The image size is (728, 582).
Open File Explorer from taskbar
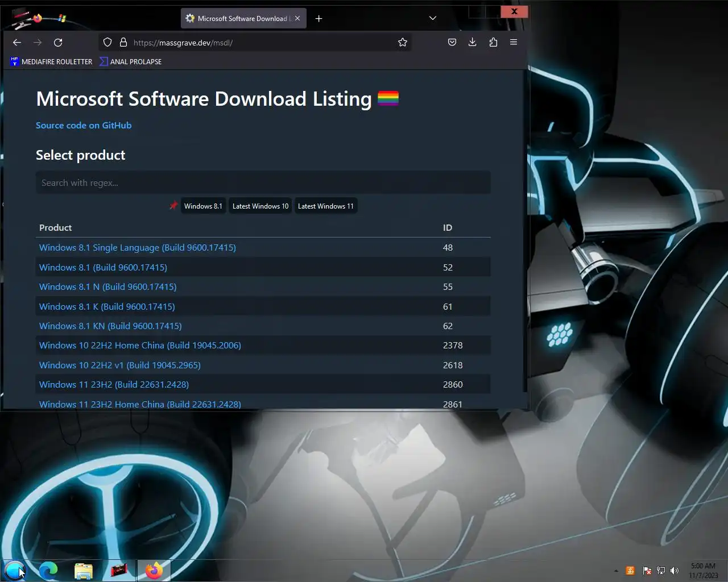(x=84, y=571)
